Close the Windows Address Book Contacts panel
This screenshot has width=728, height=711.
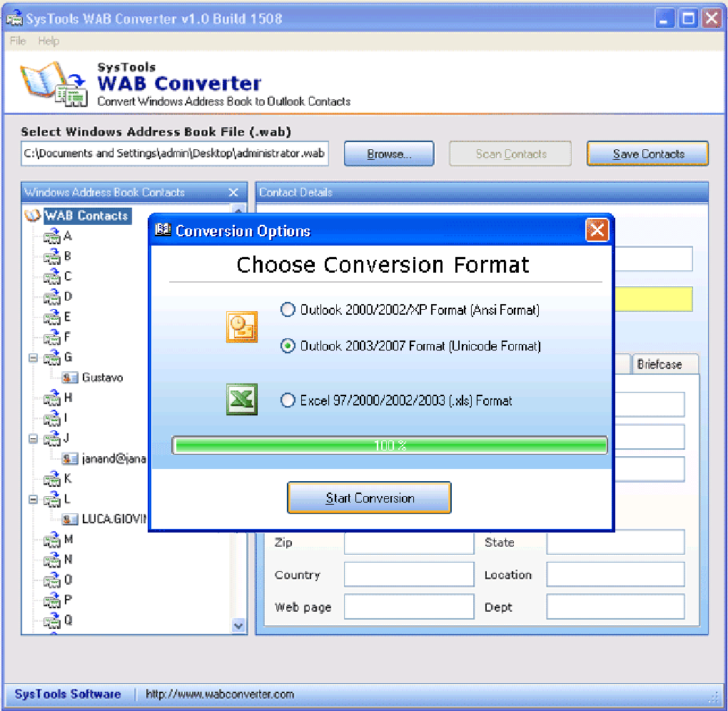tap(233, 192)
